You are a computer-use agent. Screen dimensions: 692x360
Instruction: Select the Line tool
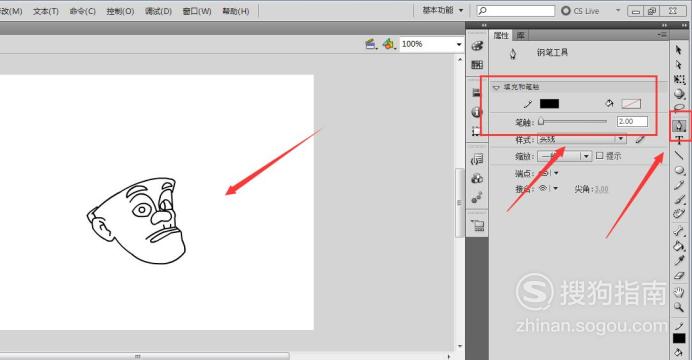point(679,155)
